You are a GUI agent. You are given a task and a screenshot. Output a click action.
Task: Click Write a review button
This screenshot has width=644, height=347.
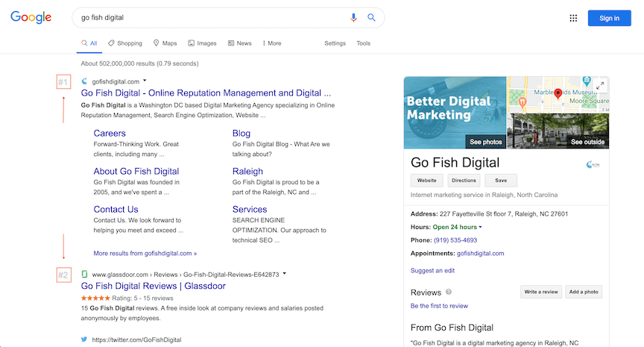pyautogui.click(x=541, y=292)
